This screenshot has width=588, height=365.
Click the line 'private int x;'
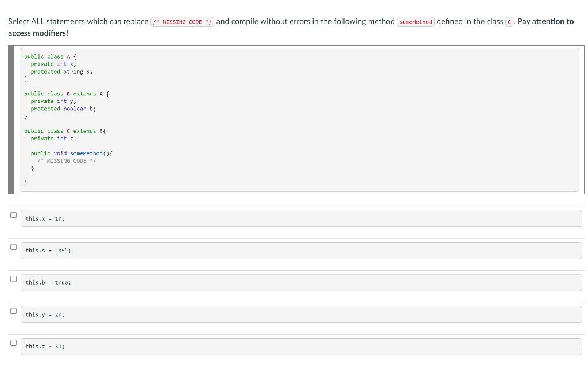[53, 64]
